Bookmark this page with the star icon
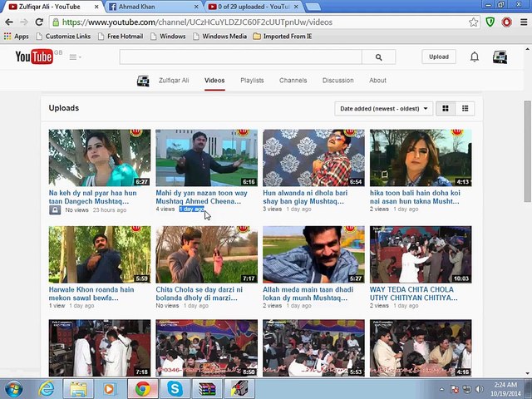The image size is (532, 399). pyautogui.click(x=473, y=22)
